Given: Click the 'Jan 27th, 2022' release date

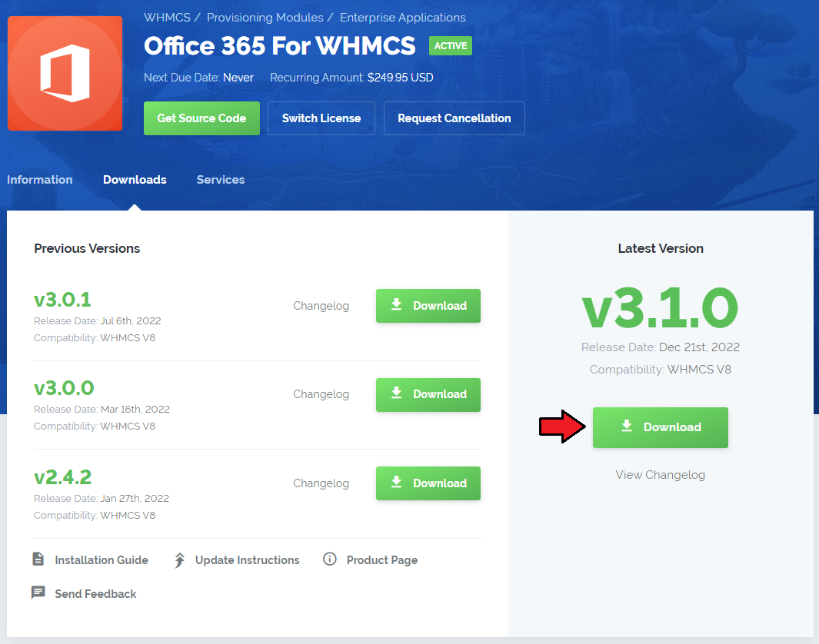Looking at the screenshot, I should (x=135, y=499).
